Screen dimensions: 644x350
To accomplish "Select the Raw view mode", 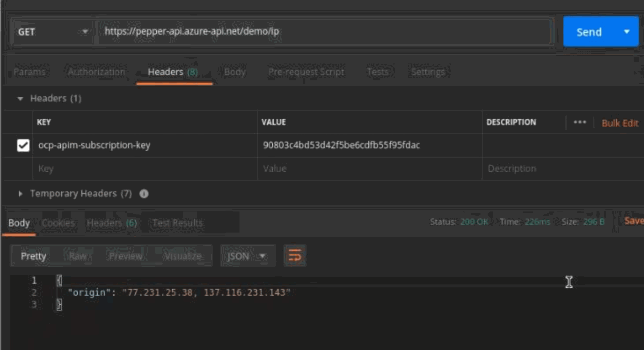I will [78, 256].
